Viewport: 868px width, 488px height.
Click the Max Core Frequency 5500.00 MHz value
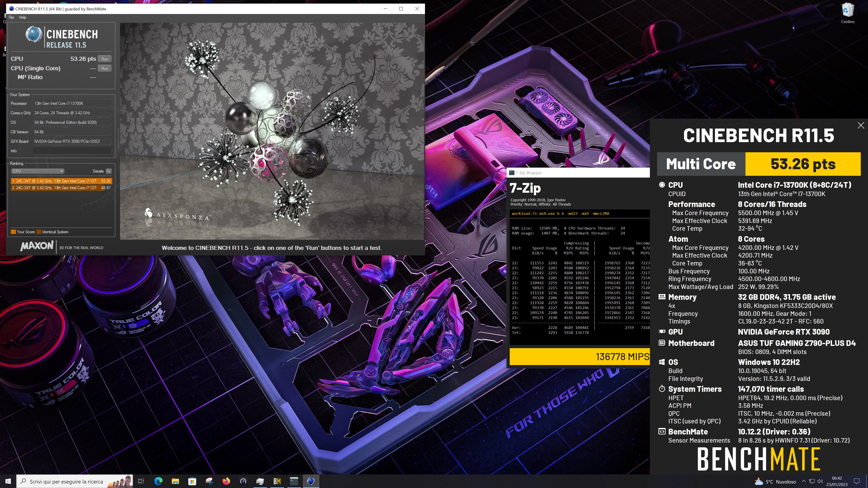coord(768,213)
